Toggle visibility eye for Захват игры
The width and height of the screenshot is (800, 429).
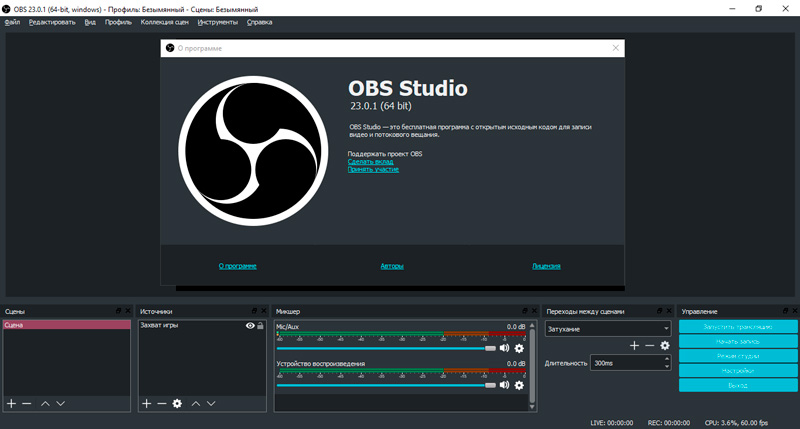coord(250,325)
